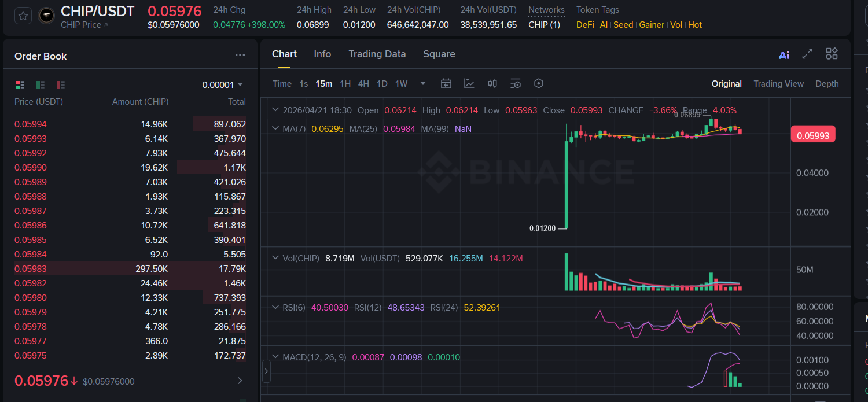Screen dimensions: 868x402
Task: Click the Seed token tag
Action: (623, 25)
